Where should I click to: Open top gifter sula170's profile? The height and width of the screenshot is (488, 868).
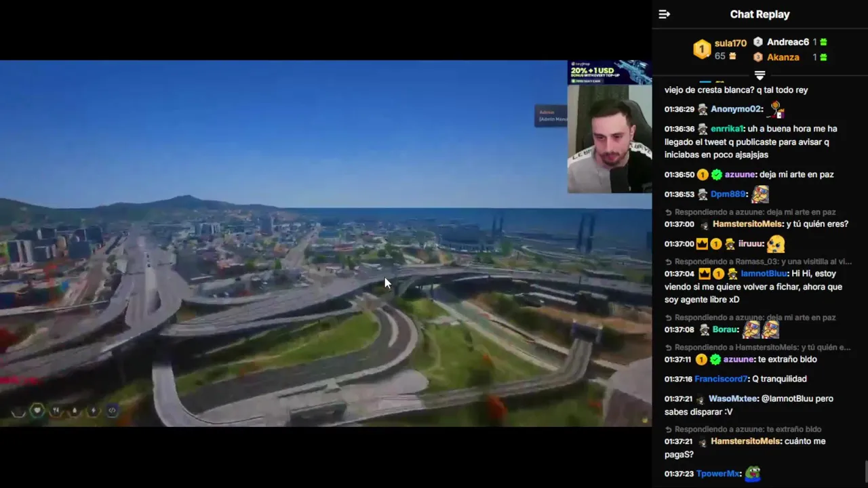[x=730, y=43]
